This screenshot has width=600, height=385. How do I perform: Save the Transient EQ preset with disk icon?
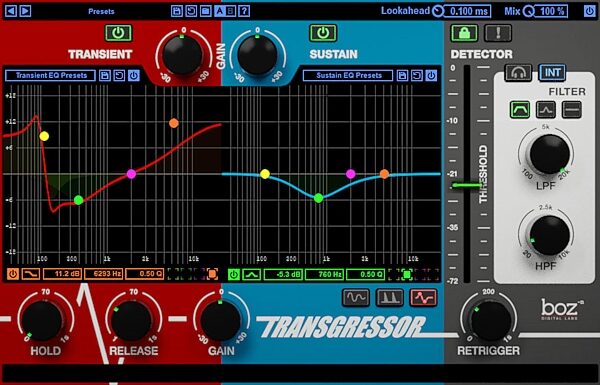pos(104,75)
